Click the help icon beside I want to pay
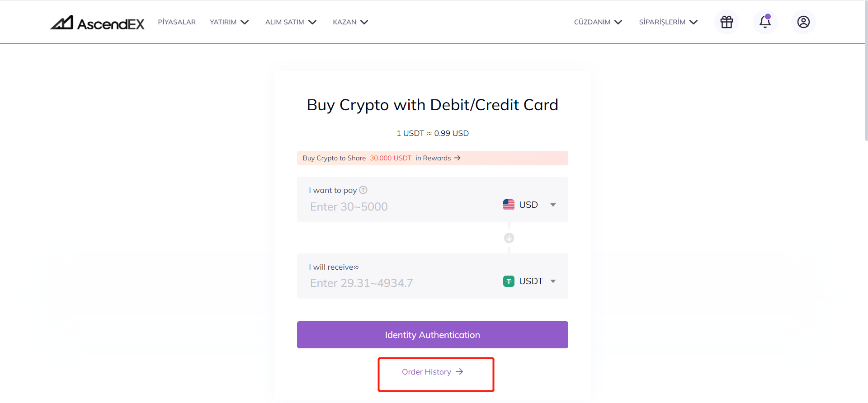This screenshot has width=868, height=403. pyautogui.click(x=363, y=190)
